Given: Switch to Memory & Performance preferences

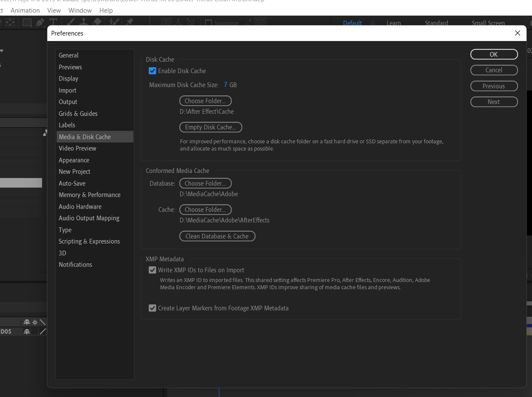Looking at the screenshot, I should coord(90,195).
